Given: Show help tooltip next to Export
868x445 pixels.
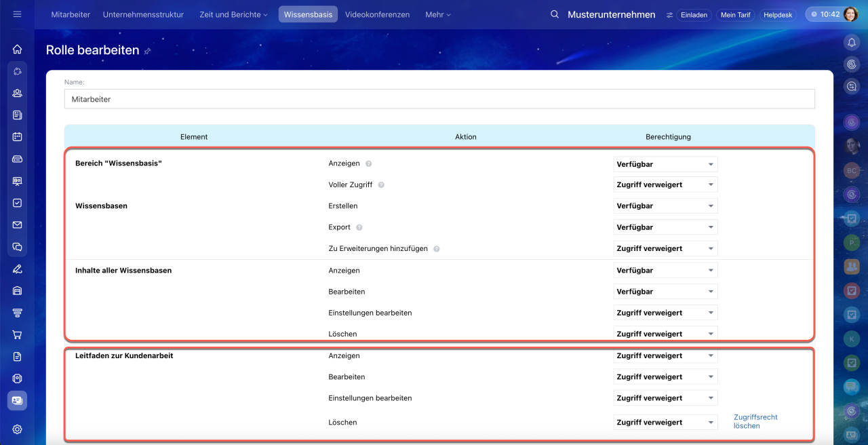Looking at the screenshot, I should coord(359,227).
